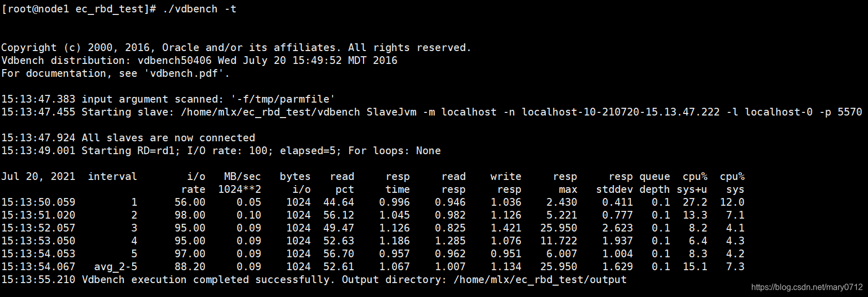Screen dimensions: 868x297
Task: Click 'Starting RD=rd1' line
Action: 221,151
